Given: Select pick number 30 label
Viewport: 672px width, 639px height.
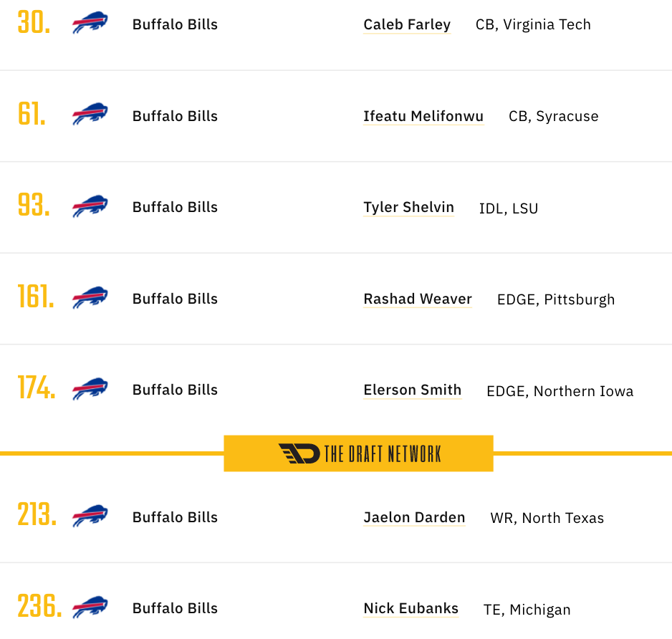Looking at the screenshot, I should tap(34, 23).
